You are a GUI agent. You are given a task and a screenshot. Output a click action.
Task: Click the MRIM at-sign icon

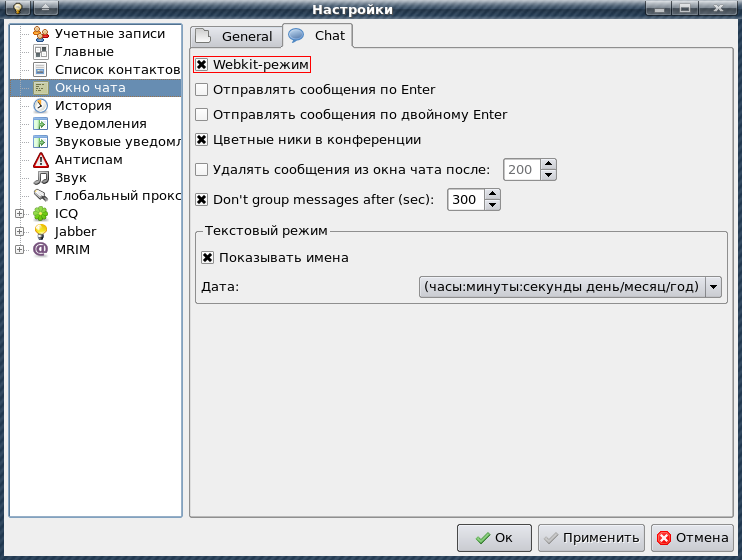point(41,249)
